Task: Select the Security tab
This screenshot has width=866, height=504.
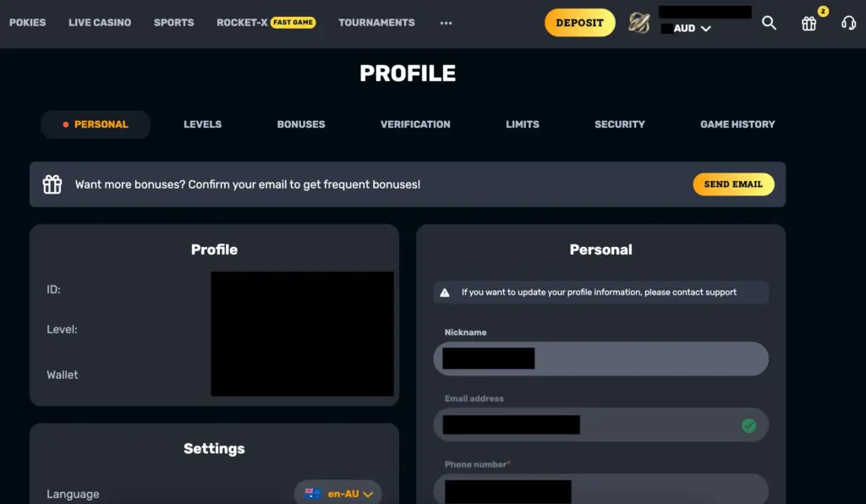Action: click(620, 124)
